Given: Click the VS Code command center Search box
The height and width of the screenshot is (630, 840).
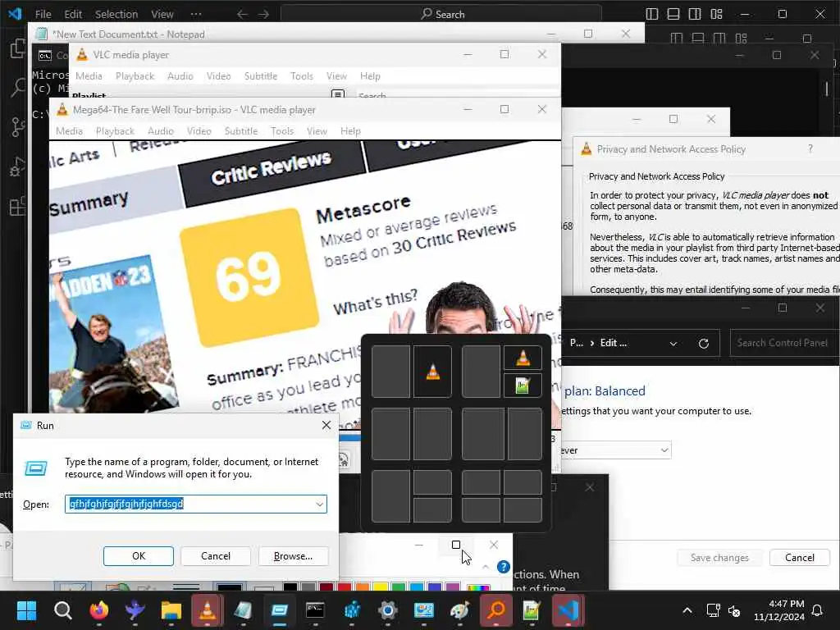Looking at the screenshot, I should coord(441,15).
